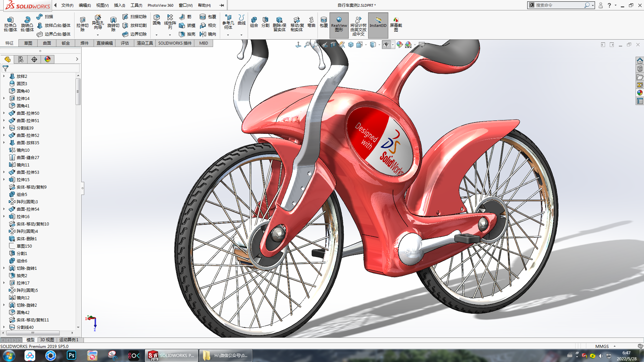Image resolution: width=644 pixels, height=362 pixels.
Task: Switch to the 草图 tab
Action: pyautogui.click(x=28, y=43)
